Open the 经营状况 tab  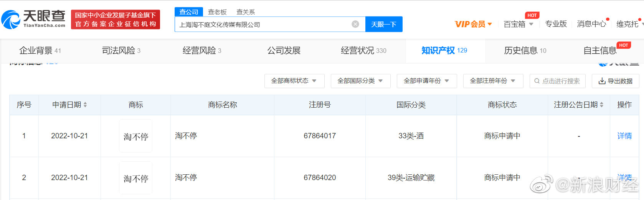(x=363, y=51)
